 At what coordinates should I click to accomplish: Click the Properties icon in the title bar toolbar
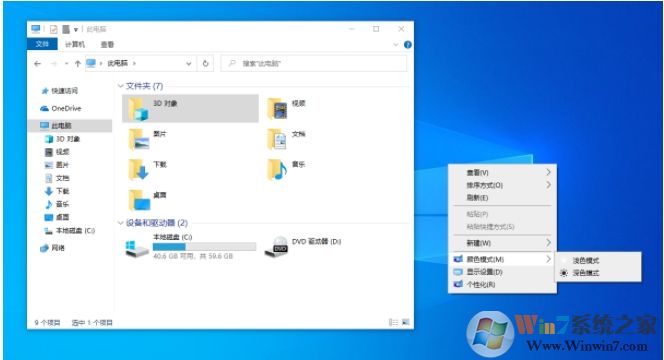[53, 29]
